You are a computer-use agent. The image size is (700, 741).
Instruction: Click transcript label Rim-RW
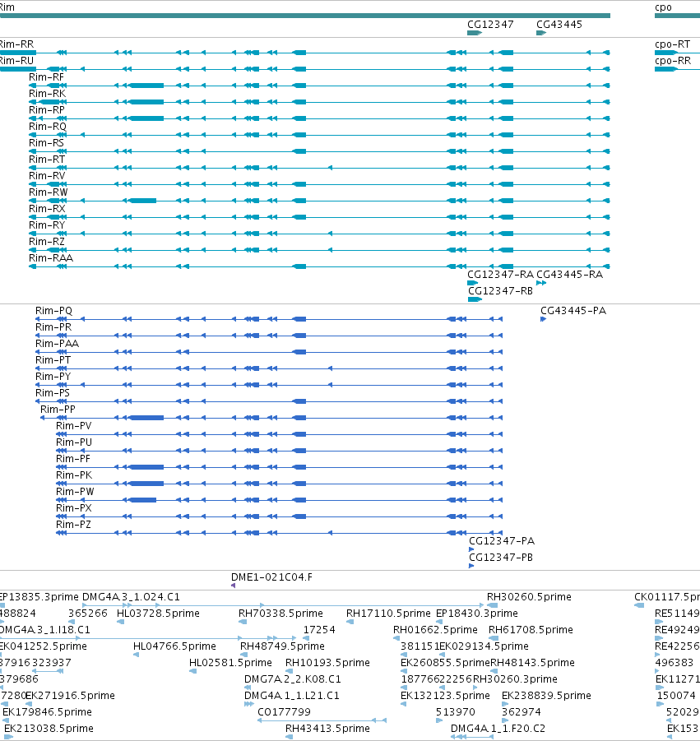pyautogui.click(x=49, y=192)
